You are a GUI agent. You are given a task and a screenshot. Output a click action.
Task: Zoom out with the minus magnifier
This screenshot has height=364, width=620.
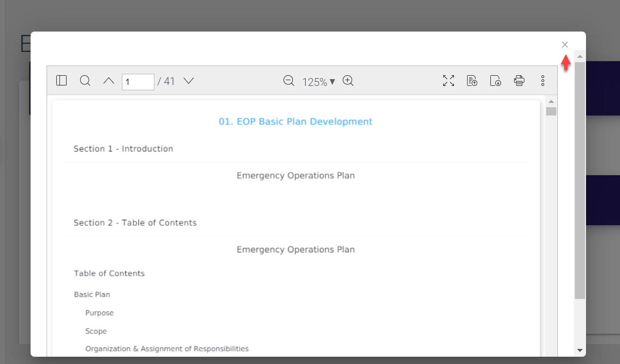(x=289, y=81)
